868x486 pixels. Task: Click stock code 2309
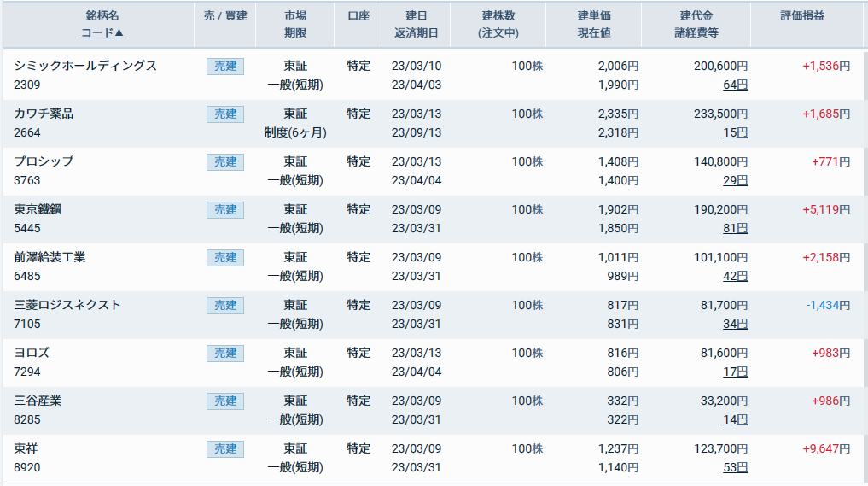tap(27, 85)
